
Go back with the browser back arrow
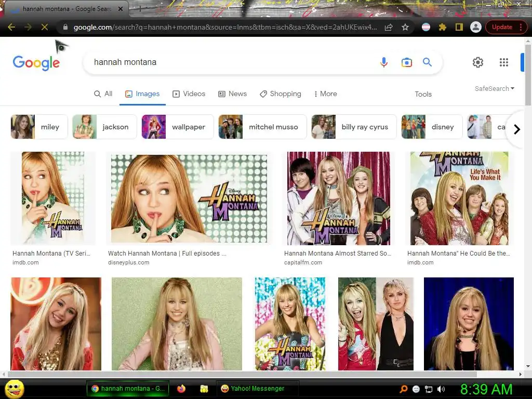(x=11, y=27)
